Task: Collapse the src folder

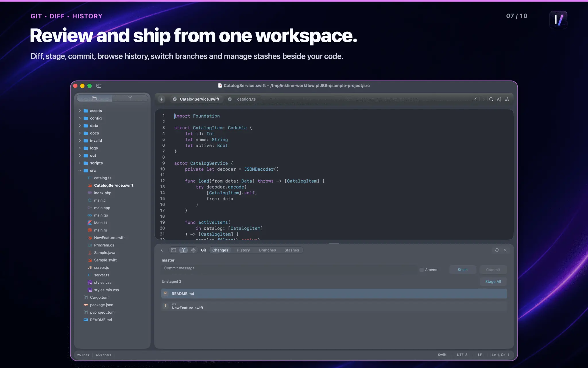Action: tap(80, 170)
